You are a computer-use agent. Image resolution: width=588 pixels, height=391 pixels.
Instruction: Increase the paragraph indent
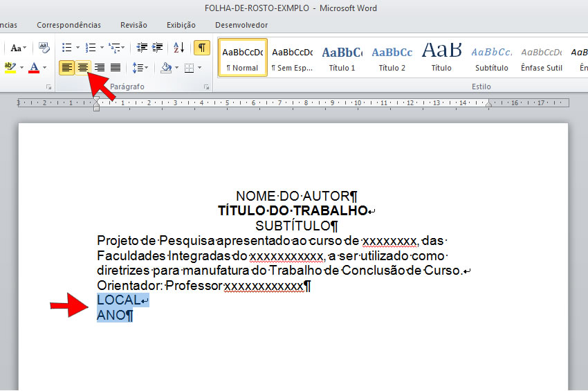(x=157, y=48)
